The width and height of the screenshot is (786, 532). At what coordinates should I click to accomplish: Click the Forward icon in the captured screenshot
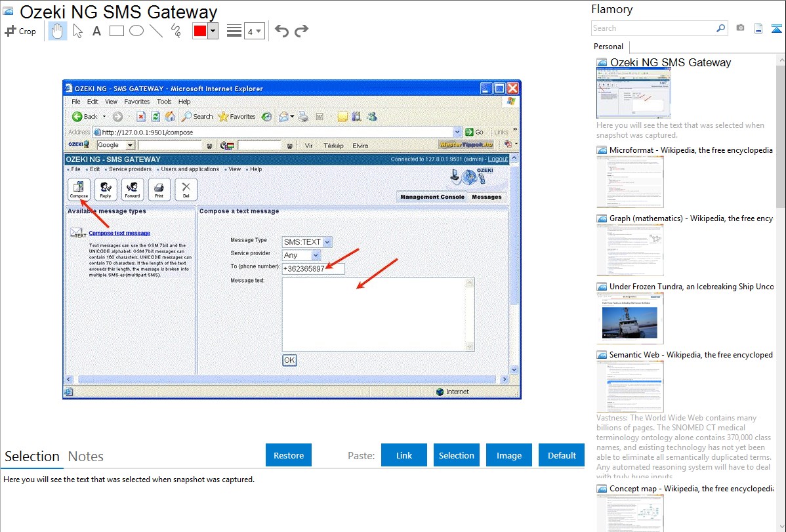click(x=133, y=190)
